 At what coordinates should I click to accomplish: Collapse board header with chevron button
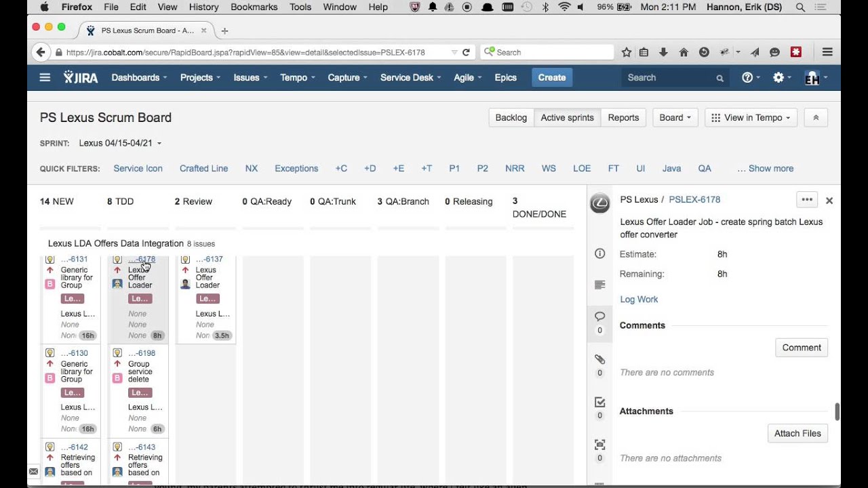coord(816,117)
